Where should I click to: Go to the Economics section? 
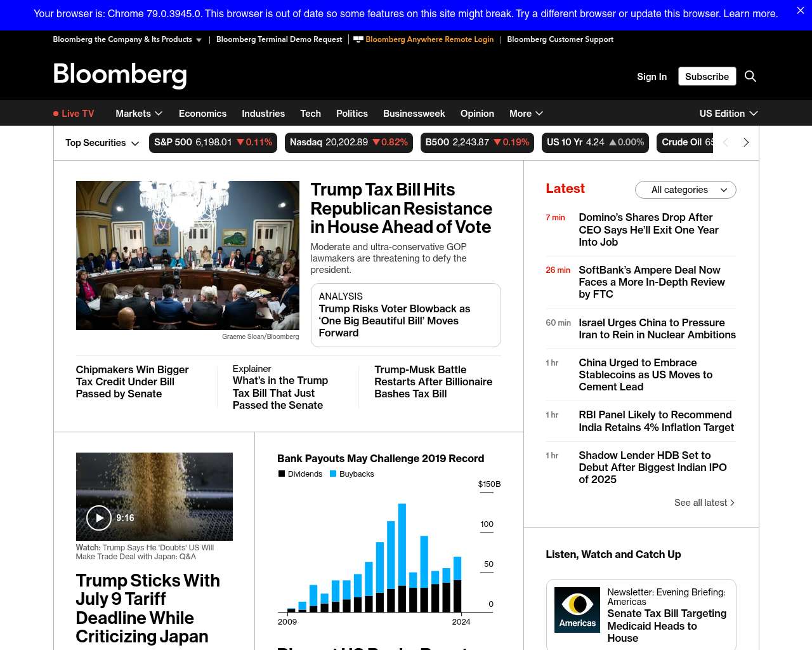click(x=202, y=114)
